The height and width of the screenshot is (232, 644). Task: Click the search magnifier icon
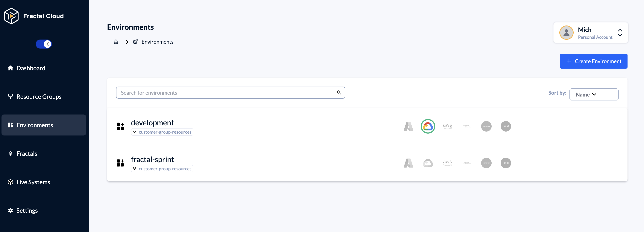(x=339, y=93)
